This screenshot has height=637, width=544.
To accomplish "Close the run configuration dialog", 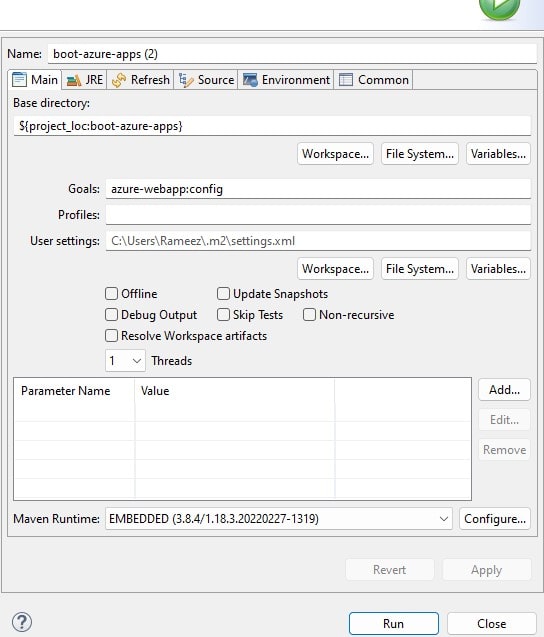I will 492,624.
